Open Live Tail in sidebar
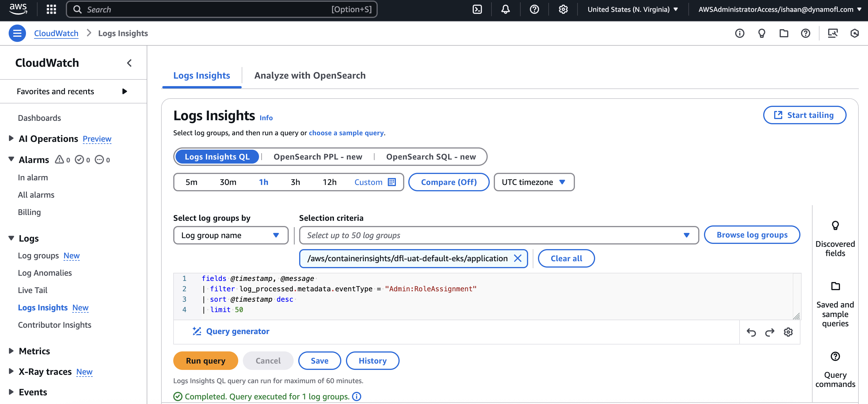 click(x=33, y=290)
